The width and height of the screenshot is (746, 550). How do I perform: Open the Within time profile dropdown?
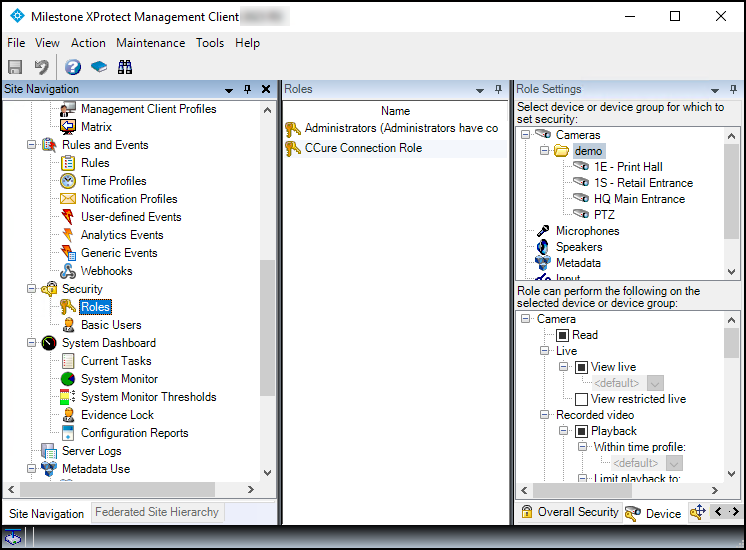pos(674,463)
